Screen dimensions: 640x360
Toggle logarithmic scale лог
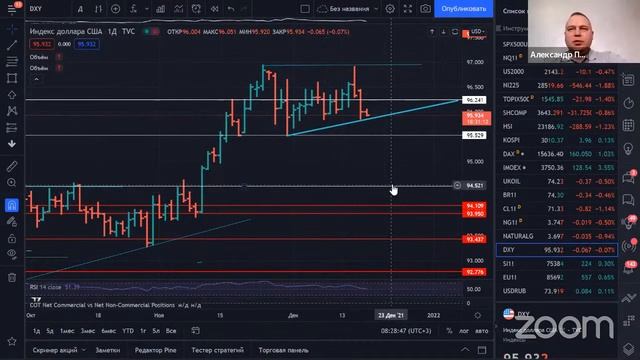(x=464, y=331)
